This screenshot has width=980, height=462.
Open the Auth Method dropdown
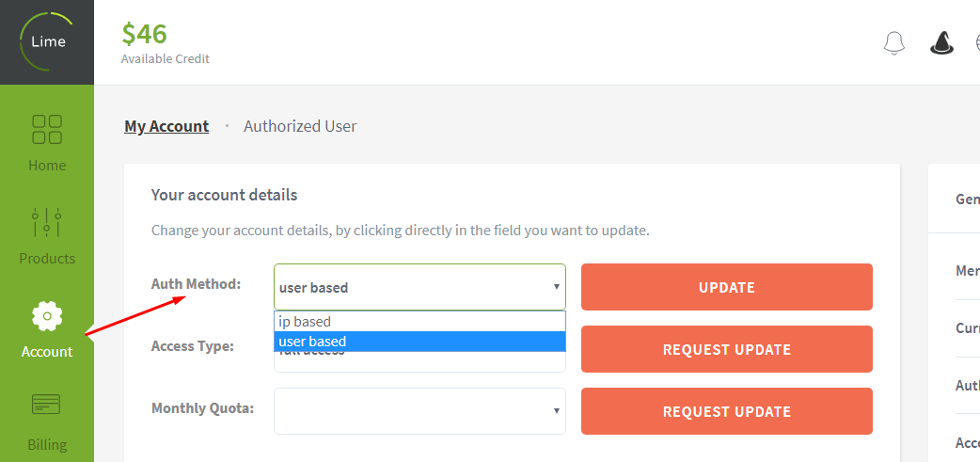(x=419, y=287)
